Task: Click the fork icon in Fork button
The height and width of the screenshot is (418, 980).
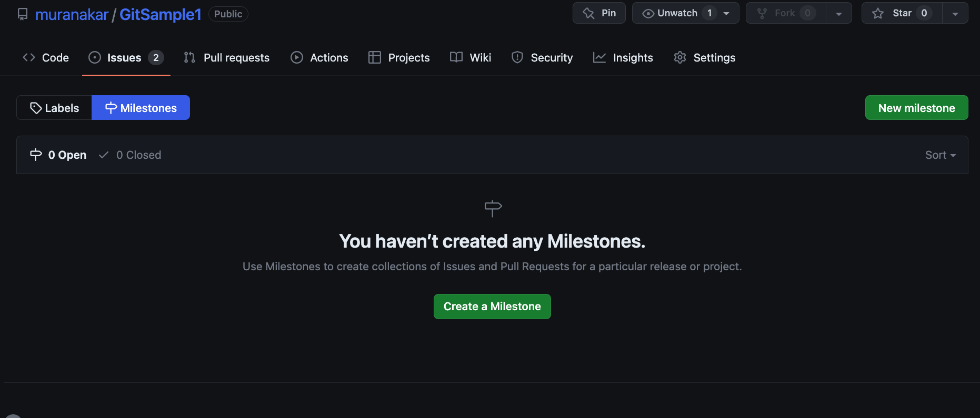Action: click(762, 13)
